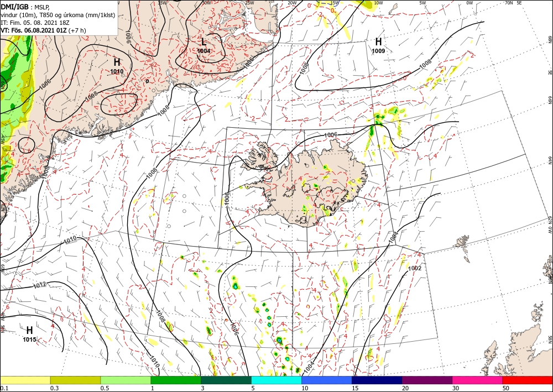Click the L marker labeled 1004
553x392 pixels.
(204, 45)
